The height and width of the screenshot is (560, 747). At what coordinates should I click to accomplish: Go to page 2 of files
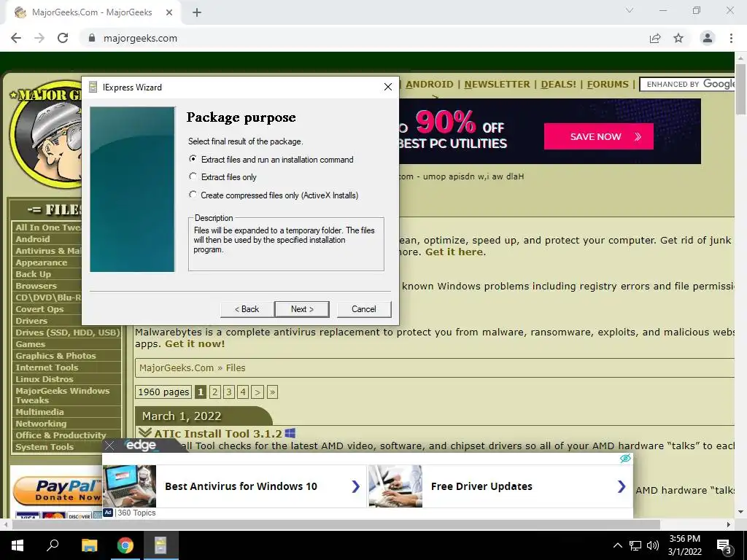(x=215, y=392)
